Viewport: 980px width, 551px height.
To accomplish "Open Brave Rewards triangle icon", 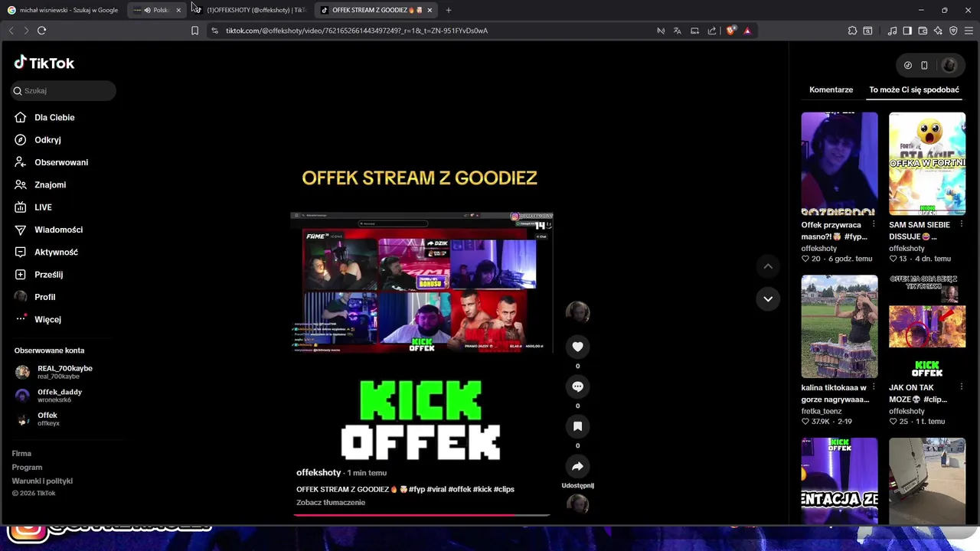I will [747, 31].
